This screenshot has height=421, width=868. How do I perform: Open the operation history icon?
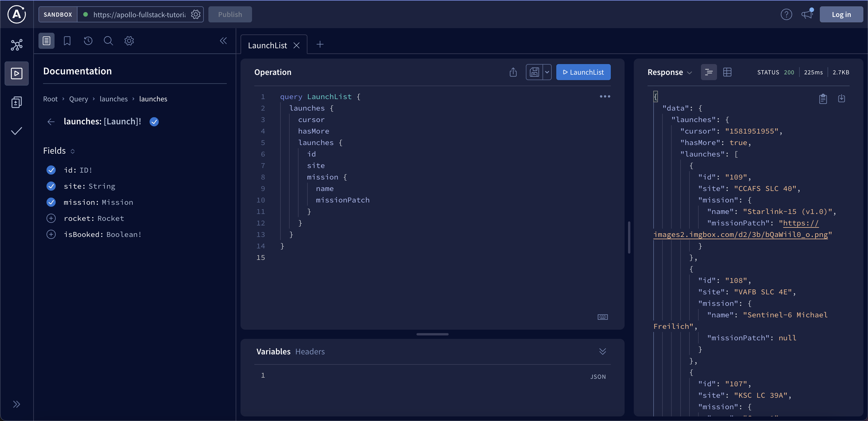tap(88, 41)
